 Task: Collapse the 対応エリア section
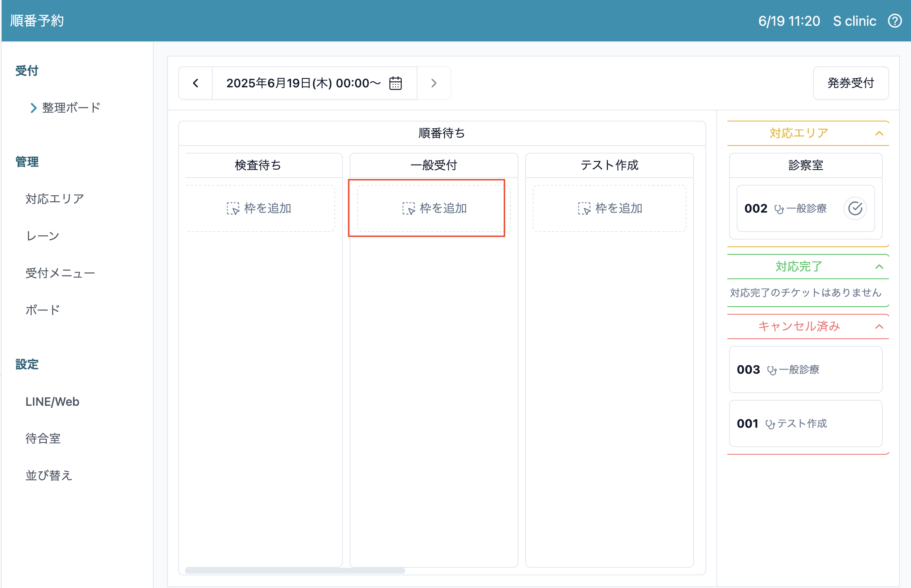coord(879,133)
